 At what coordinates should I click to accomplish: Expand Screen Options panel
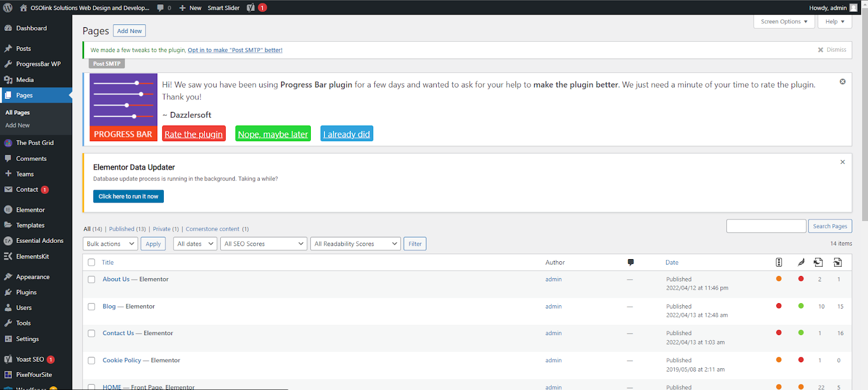pos(784,22)
